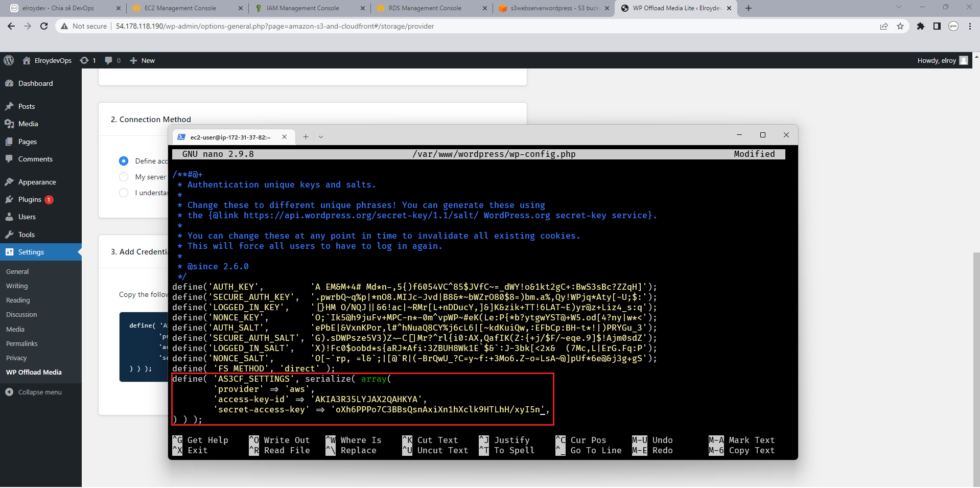
Task: Open browser tab search chevron
Action: [x=899, y=7]
